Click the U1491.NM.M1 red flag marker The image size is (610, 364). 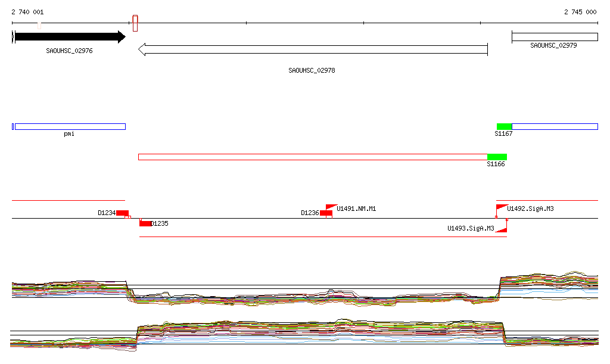pyautogui.click(x=331, y=207)
